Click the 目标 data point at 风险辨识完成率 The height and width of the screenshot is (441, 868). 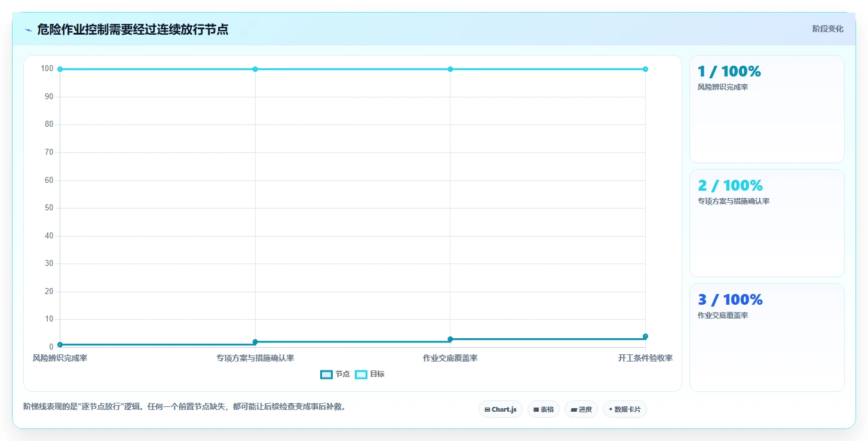click(60, 69)
